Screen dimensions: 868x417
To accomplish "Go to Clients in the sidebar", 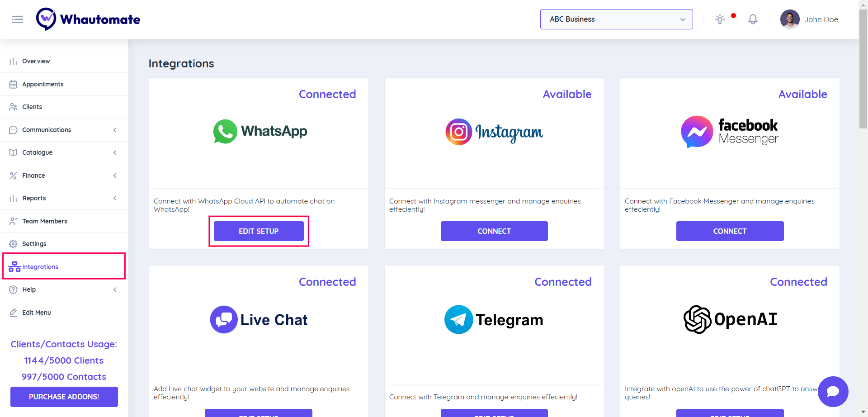I will click(x=32, y=107).
